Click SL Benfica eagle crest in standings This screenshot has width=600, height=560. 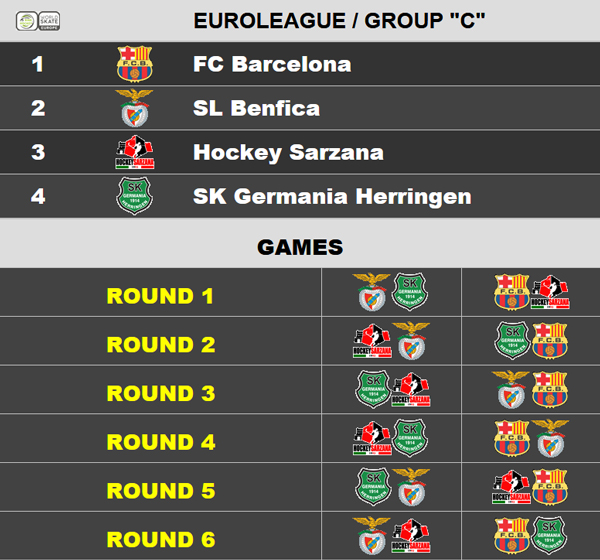click(x=134, y=108)
